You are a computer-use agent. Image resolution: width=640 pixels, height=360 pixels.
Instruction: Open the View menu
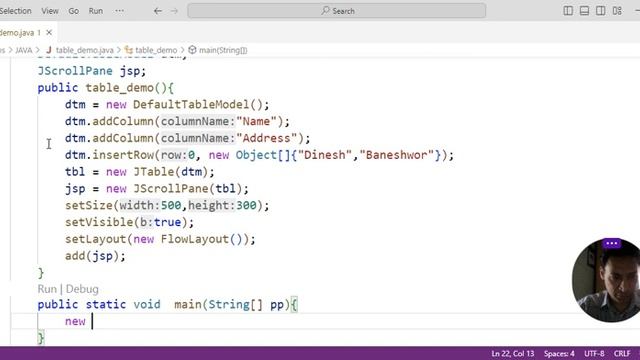tap(50, 11)
